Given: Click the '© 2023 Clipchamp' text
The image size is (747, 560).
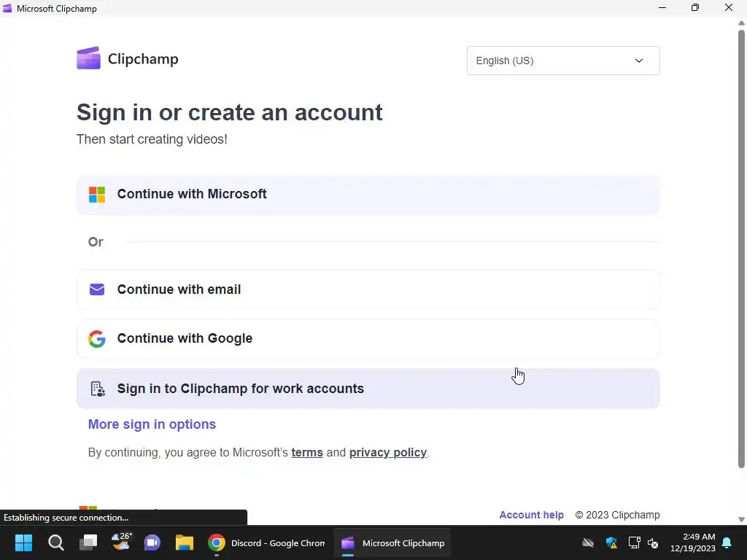Looking at the screenshot, I should pos(617,515).
